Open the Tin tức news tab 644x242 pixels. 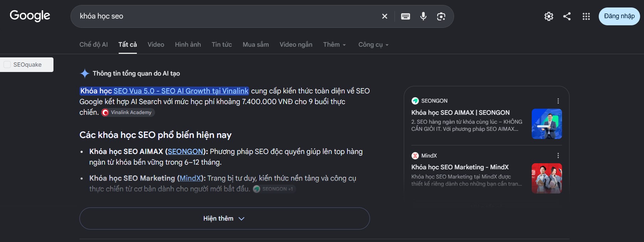(222, 45)
